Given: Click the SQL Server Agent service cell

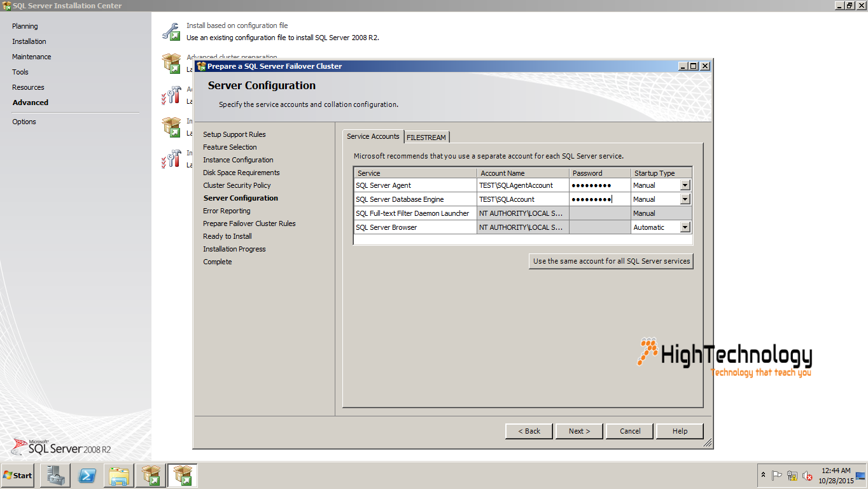Looking at the screenshot, I should 416,185.
